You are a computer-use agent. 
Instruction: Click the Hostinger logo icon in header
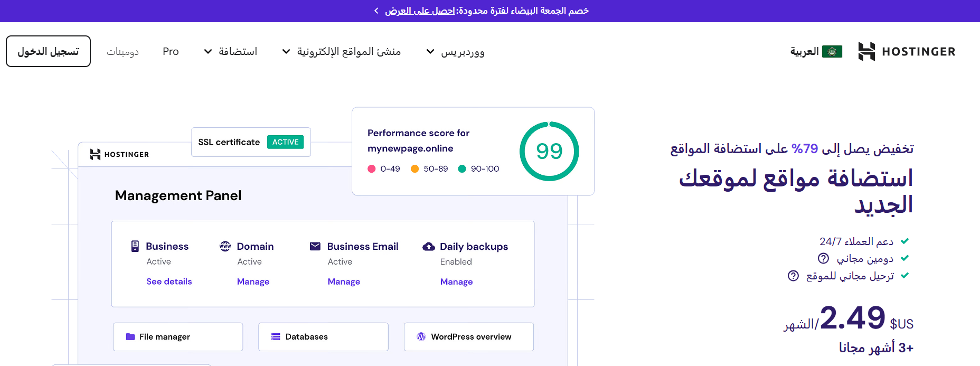point(866,51)
